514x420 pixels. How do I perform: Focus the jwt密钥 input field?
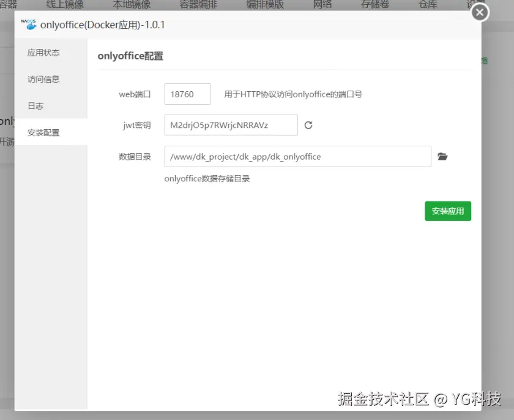pyautogui.click(x=231, y=125)
